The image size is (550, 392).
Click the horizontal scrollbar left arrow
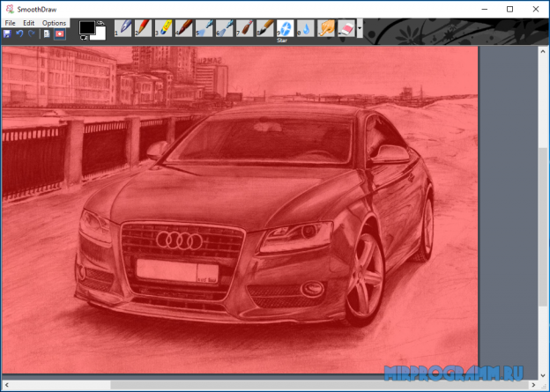7,385
